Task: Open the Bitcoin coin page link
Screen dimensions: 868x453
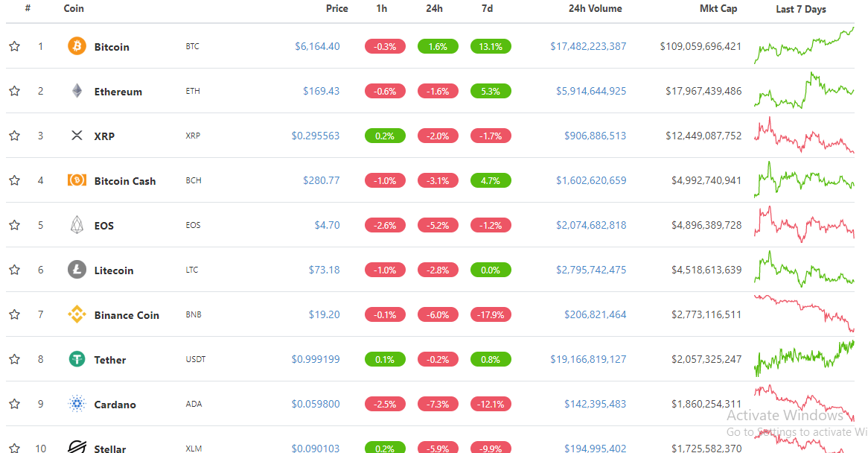Action: point(112,47)
